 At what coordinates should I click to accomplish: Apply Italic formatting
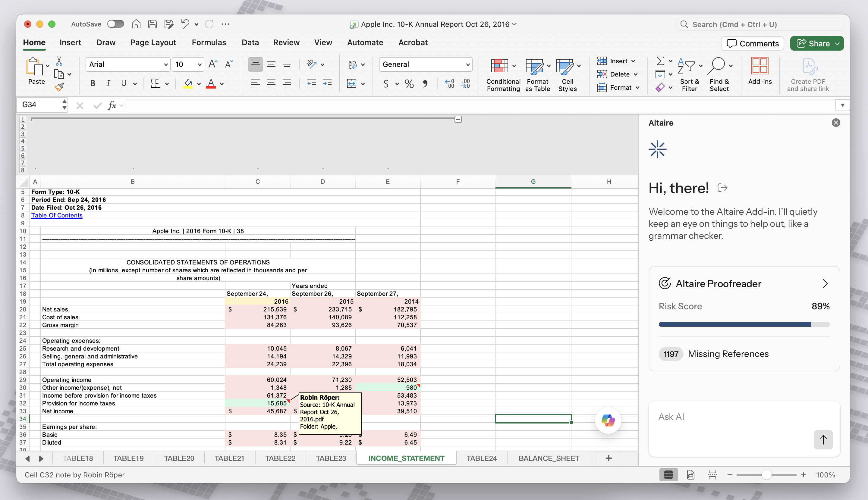108,83
